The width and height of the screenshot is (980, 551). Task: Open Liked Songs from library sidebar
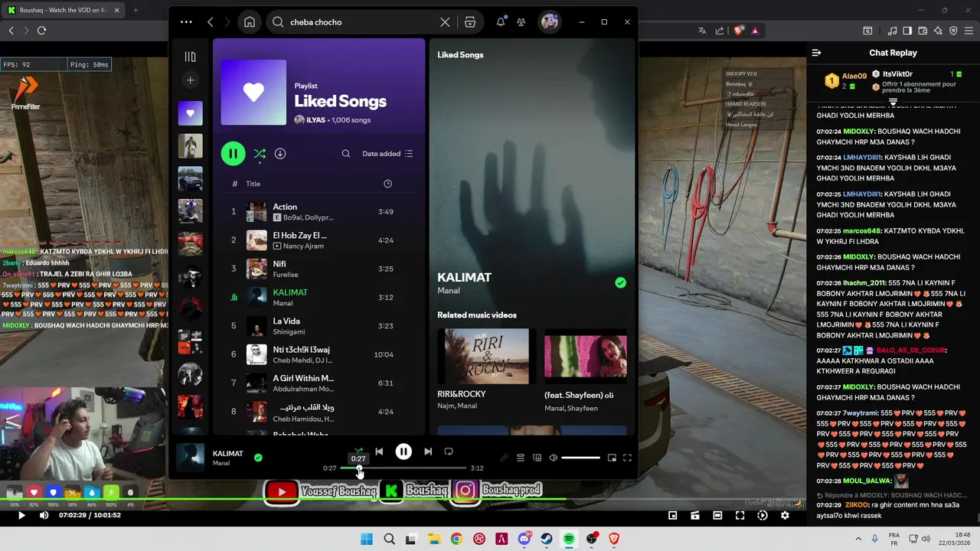(191, 113)
